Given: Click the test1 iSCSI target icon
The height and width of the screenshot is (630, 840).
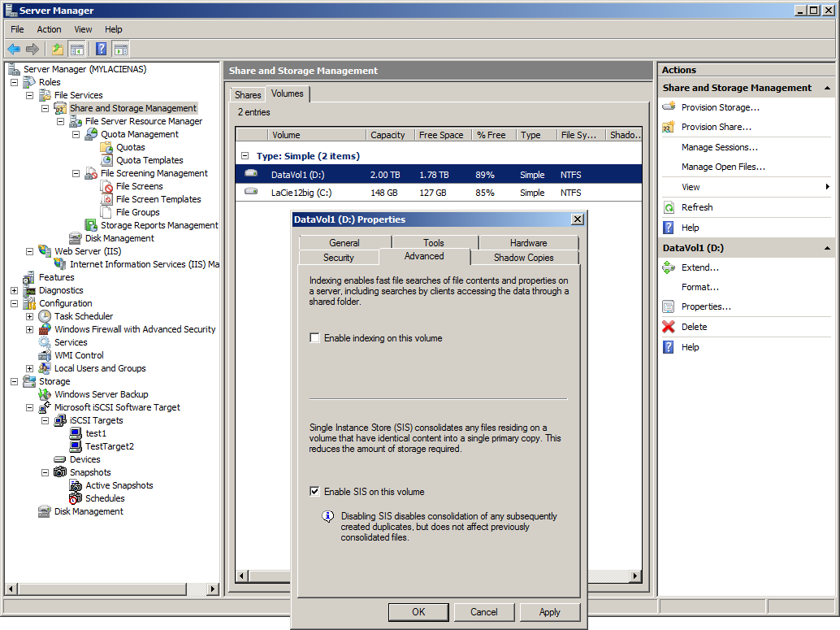Looking at the screenshot, I should tap(76, 433).
